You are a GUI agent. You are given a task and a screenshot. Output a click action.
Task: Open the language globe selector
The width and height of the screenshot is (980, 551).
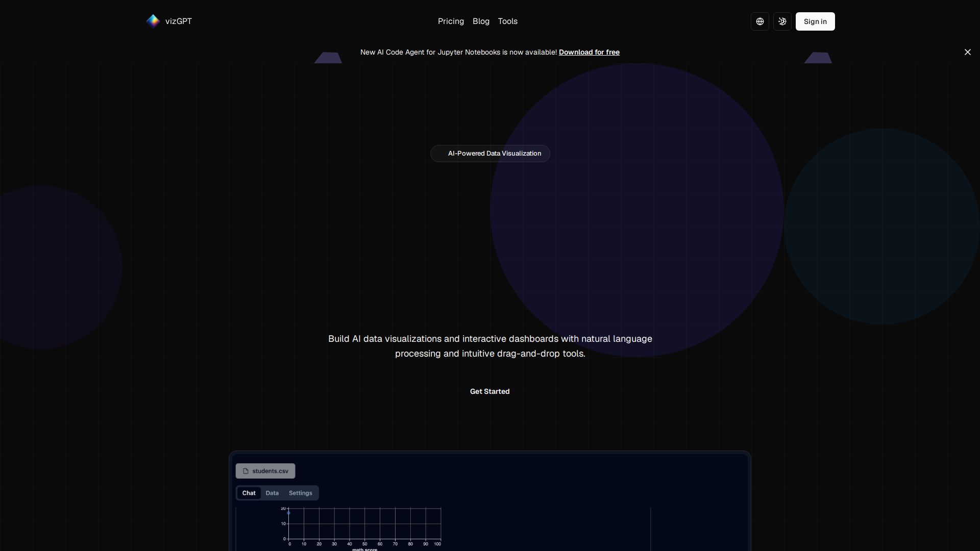coord(760,21)
